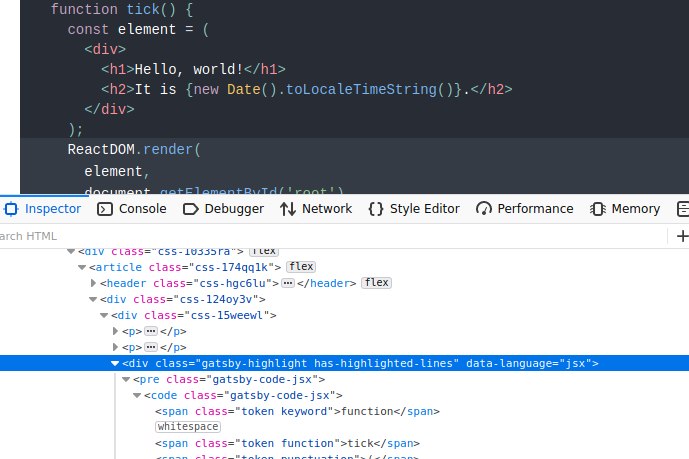The height and width of the screenshot is (459, 689).
Task: Click "const element" in the code block
Action: [x=122, y=29]
